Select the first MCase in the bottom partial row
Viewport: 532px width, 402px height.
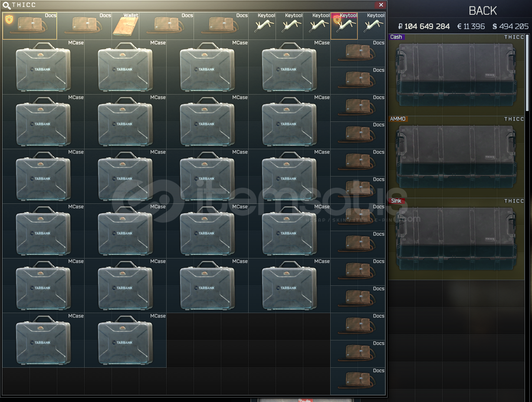(43, 340)
